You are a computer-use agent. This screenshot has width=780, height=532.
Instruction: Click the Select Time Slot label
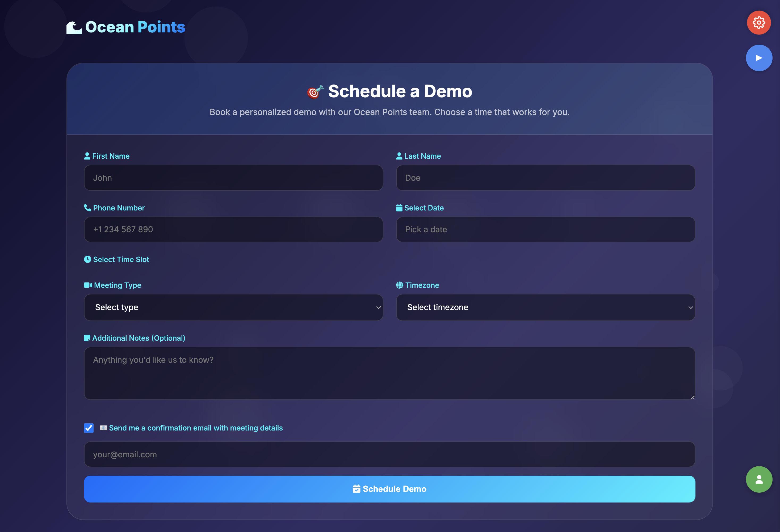tap(121, 259)
